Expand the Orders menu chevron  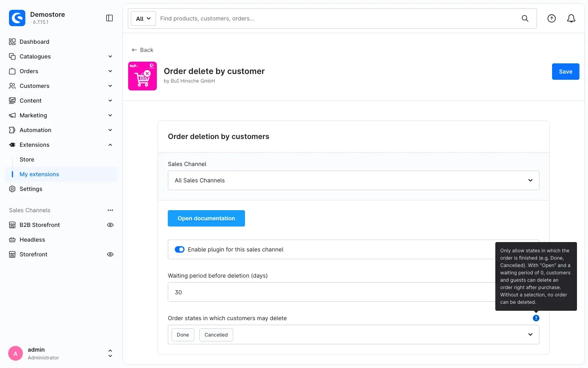click(110, 71)
